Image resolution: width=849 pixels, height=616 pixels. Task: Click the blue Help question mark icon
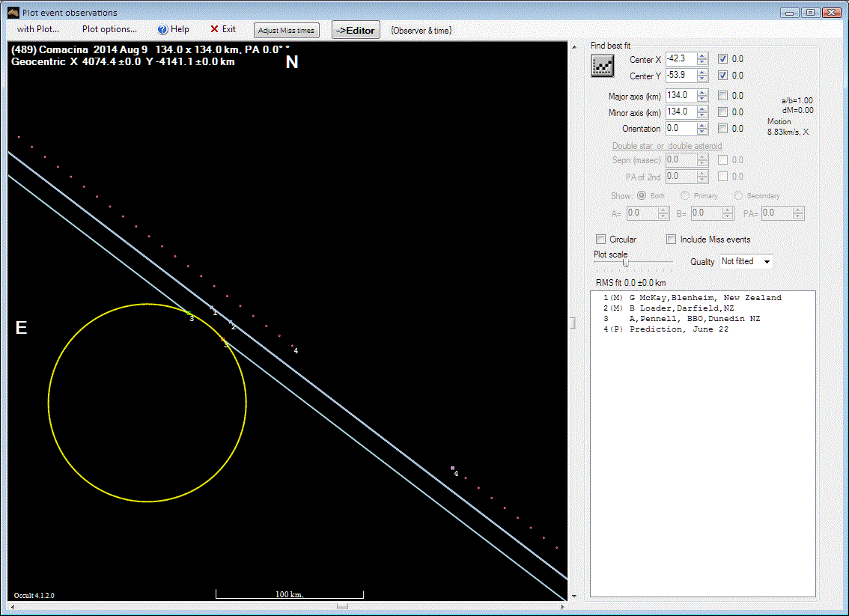coord(162,30)
